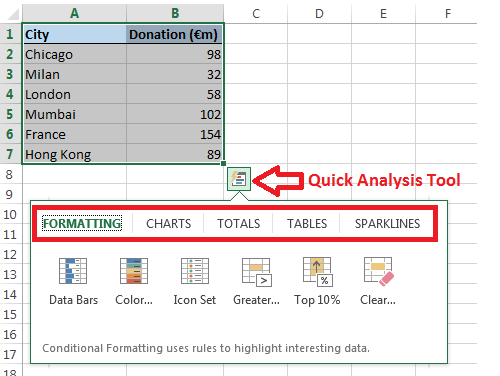Apply the Top 10% formatting option

[317, 282]
